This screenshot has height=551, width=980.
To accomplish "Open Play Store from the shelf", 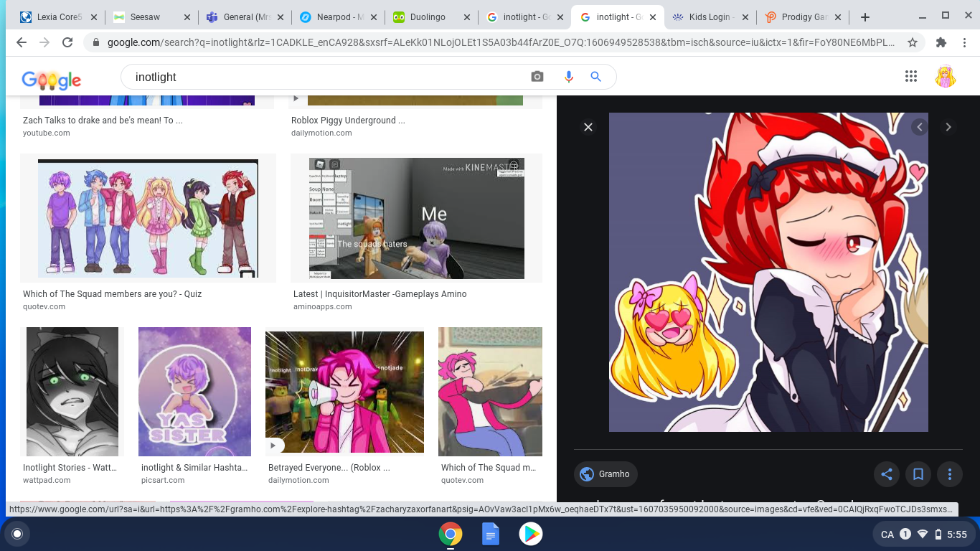I will pyautogui.click(x=531, y=534).
